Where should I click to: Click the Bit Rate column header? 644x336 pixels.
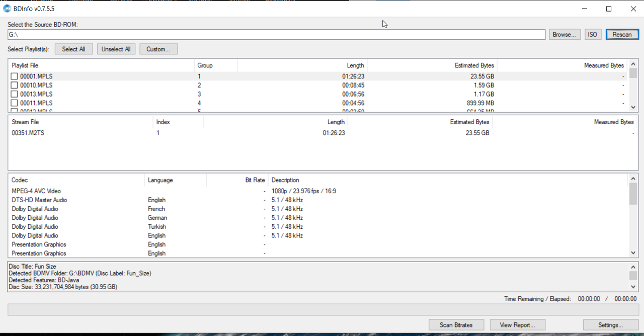[237, 180]
